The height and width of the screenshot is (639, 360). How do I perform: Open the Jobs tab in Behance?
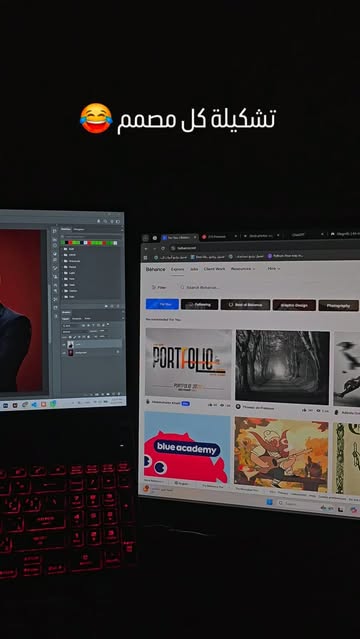coord(194,269)
